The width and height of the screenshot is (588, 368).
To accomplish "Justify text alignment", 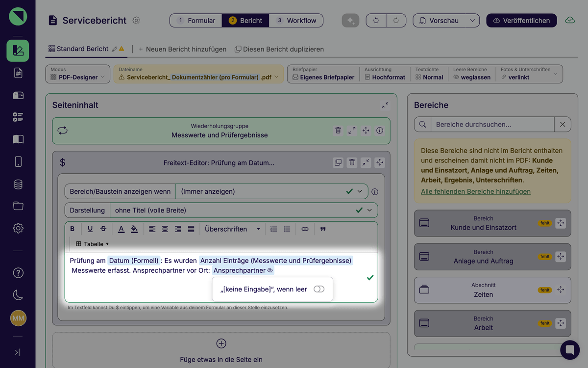I will point(191,229).
